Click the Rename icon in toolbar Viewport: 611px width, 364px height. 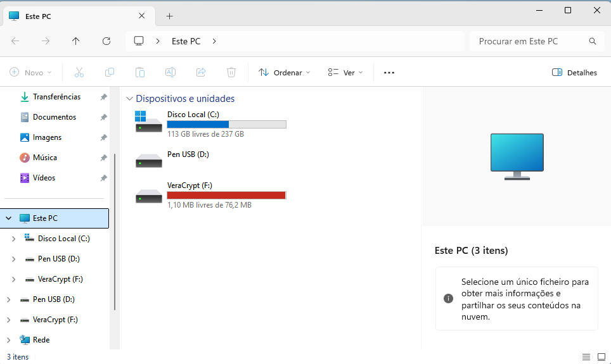pos(170,73)
